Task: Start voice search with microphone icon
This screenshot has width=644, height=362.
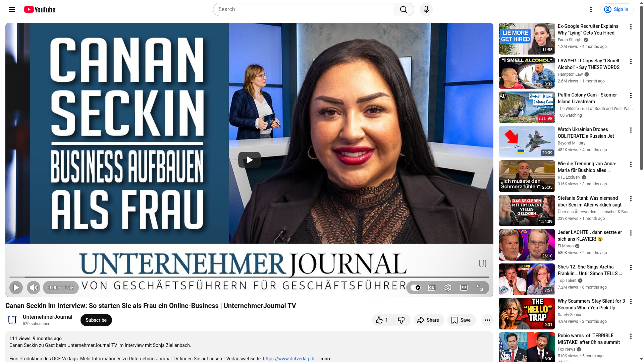Action: (x=426, y=9)
